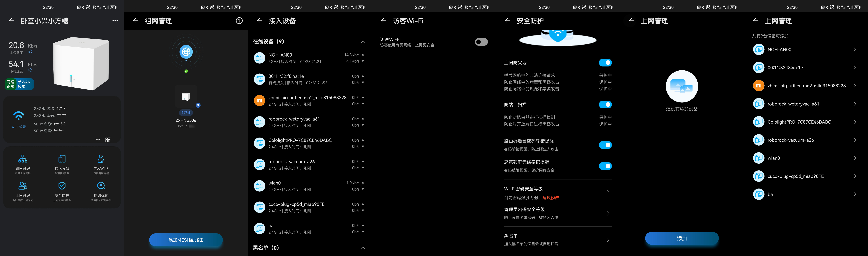Open 网络优化 feature
The width and height of the screenshot is (868, 256).
pyautogui.click(x=101, y=192)
